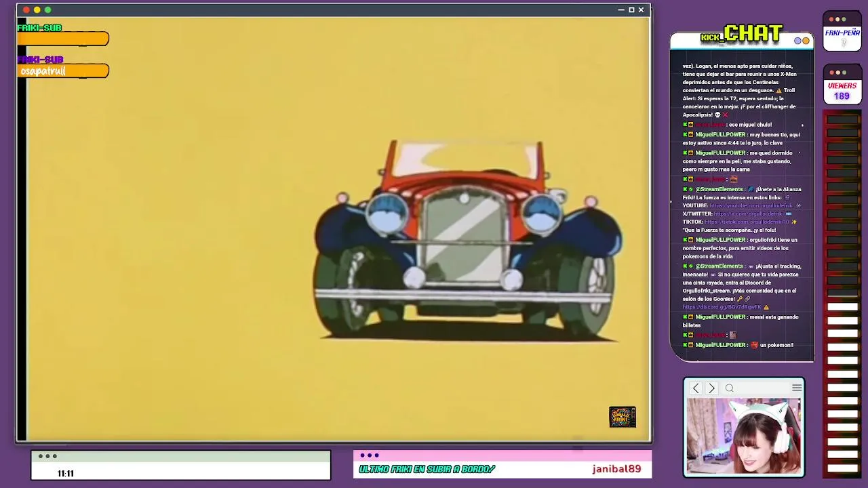Click MiguelFULLPOWER on the 'me quedé dormido' message
This screenshot has height=488, width=868.
point(720,153)
